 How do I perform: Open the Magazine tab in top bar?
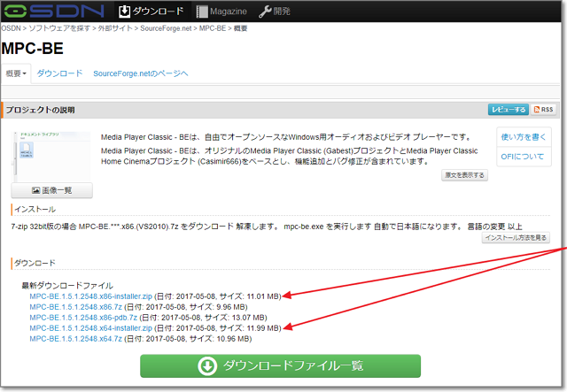(221, 12)
